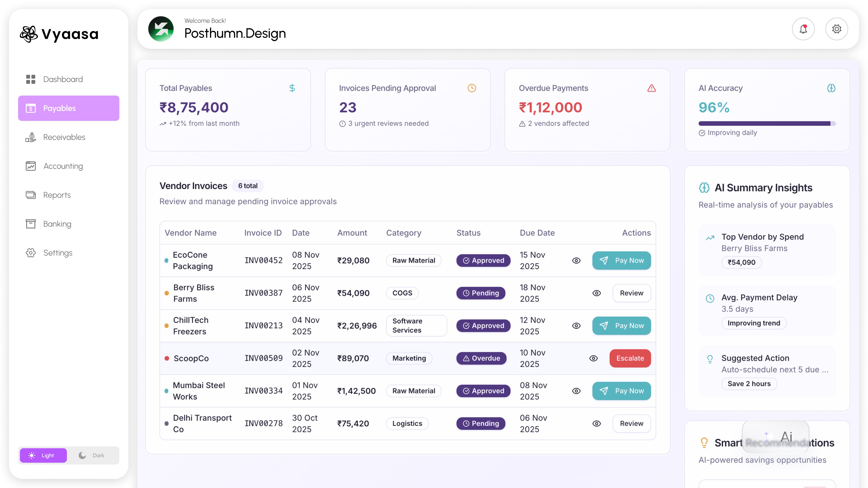Click the Accounting icon in the sidebar
868x488 pixels.
tap(31, 166)
